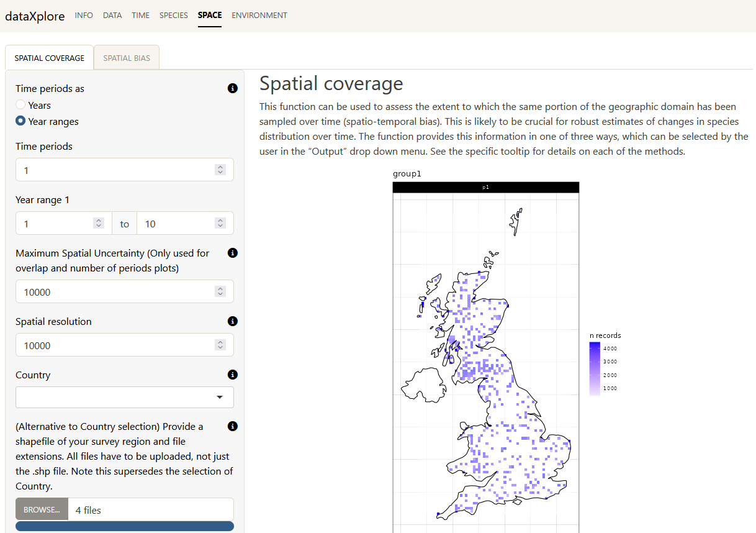Open the Country dropdown

click(124, 398)
